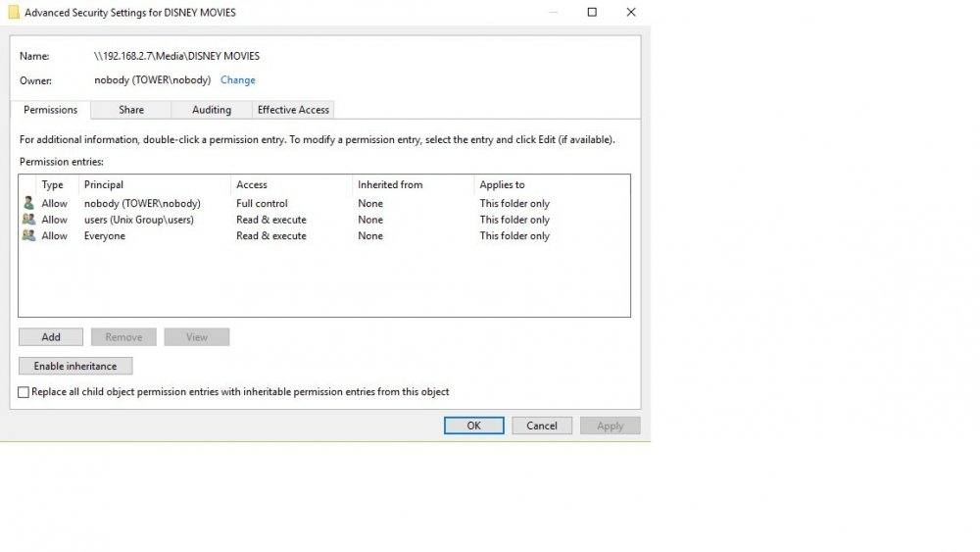Viewport: 980px width, 552px height.
Task: Click the group icon beside users (Unix Group\users)
Action: pos(28,219)
